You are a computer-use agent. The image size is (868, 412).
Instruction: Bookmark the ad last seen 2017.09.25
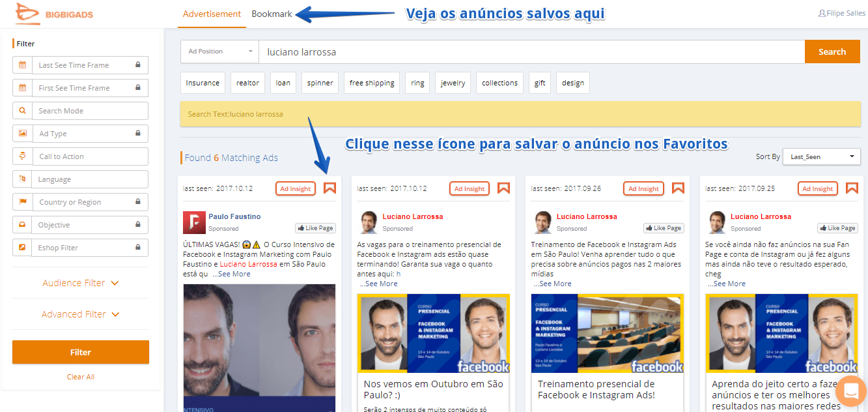tap(852, 188)
